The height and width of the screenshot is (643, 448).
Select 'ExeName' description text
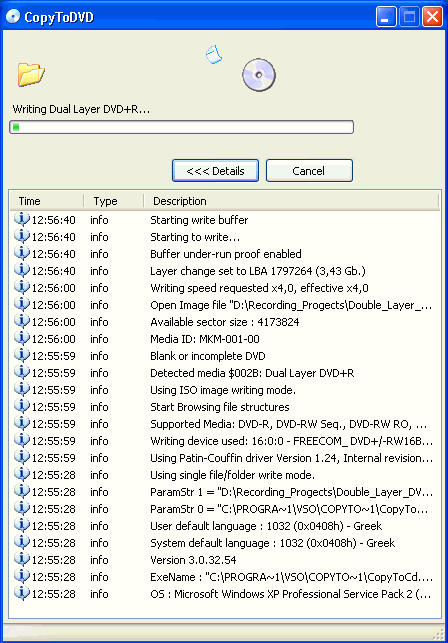(x=292, y=578)
